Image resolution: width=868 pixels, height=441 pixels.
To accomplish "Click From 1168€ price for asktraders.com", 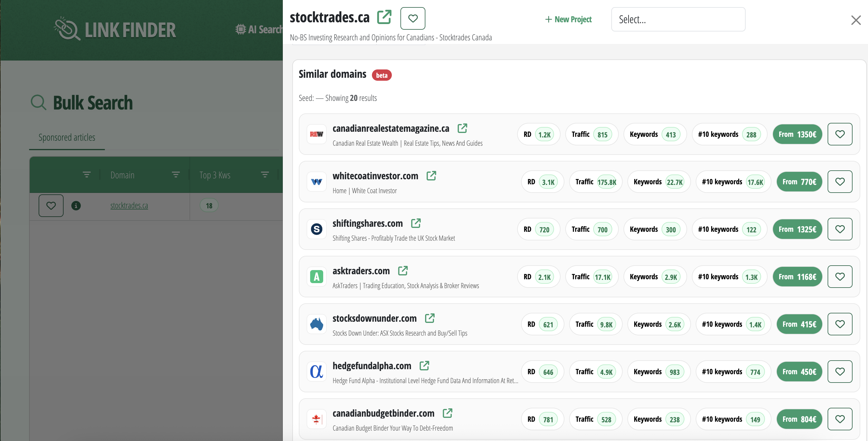I will pos(797,277).
